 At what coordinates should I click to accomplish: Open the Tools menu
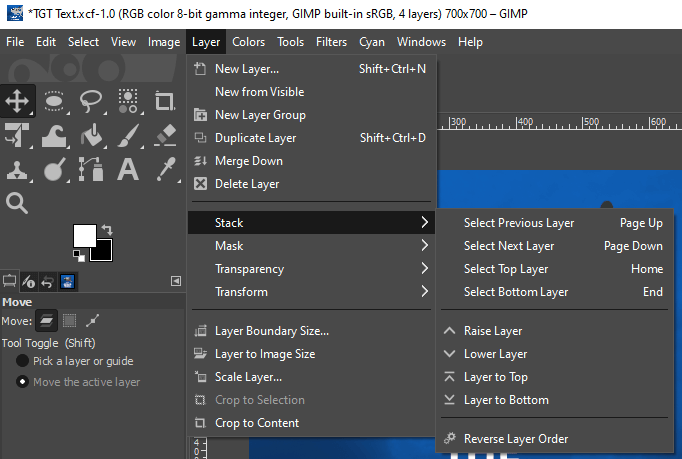coord(291,42)
